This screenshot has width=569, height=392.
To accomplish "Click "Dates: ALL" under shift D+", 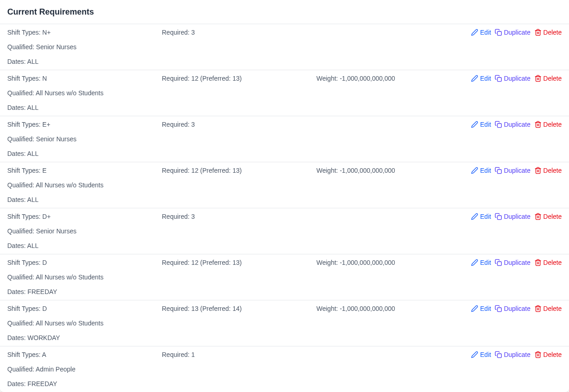I will (x=23, y=246).
